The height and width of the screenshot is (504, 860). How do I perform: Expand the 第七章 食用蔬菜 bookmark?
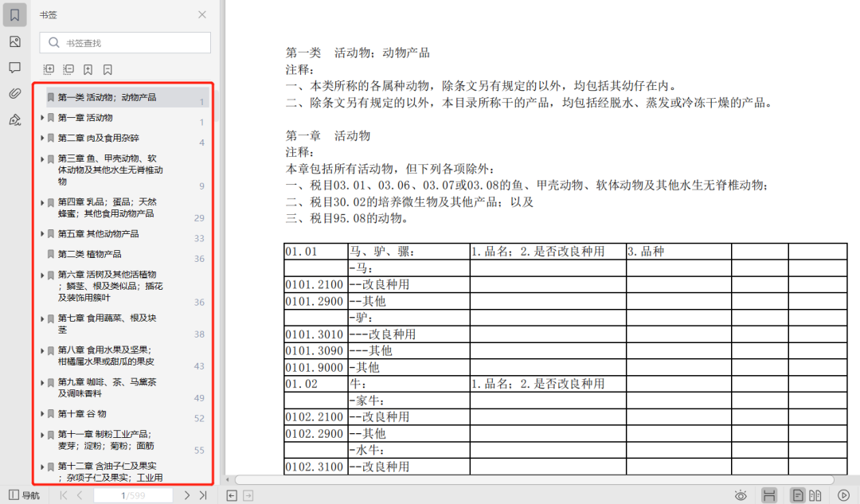pos(42,318)
